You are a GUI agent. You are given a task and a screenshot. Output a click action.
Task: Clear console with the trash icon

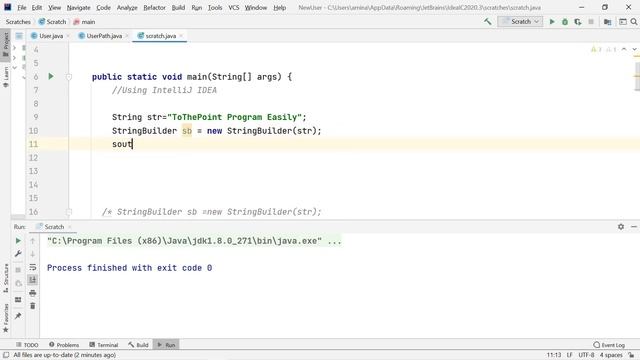tap(33, 306)
